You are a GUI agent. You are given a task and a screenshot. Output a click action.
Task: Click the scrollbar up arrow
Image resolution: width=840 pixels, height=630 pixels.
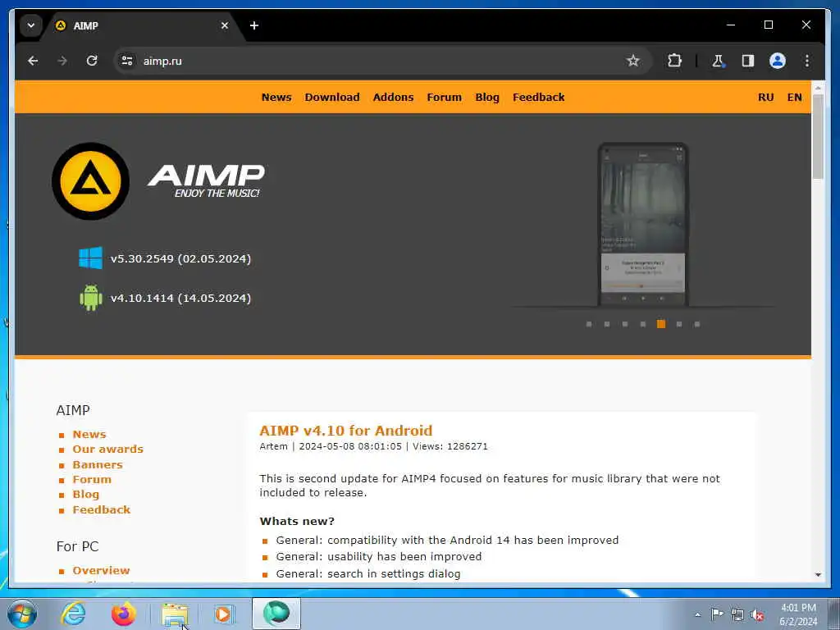coord(818,87)
